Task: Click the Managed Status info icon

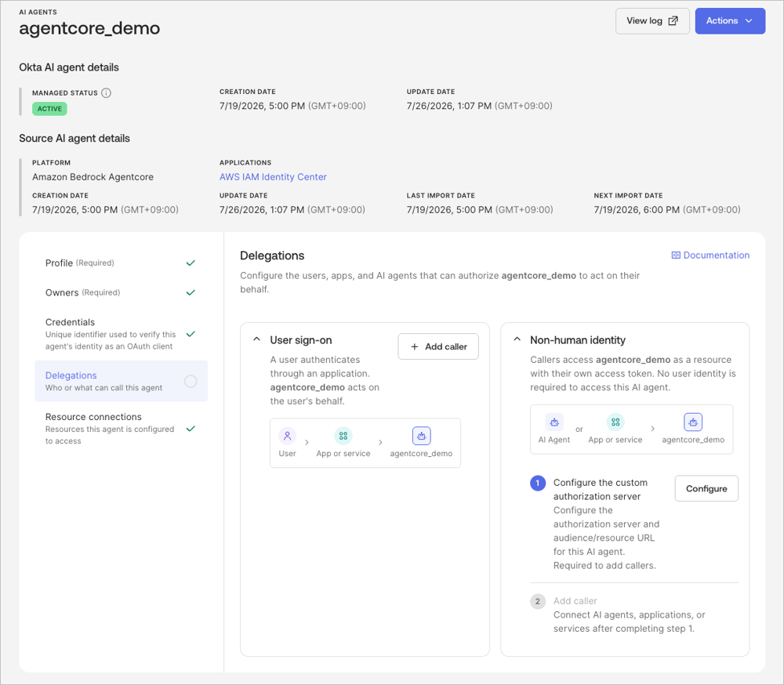Action: (106, 92)
